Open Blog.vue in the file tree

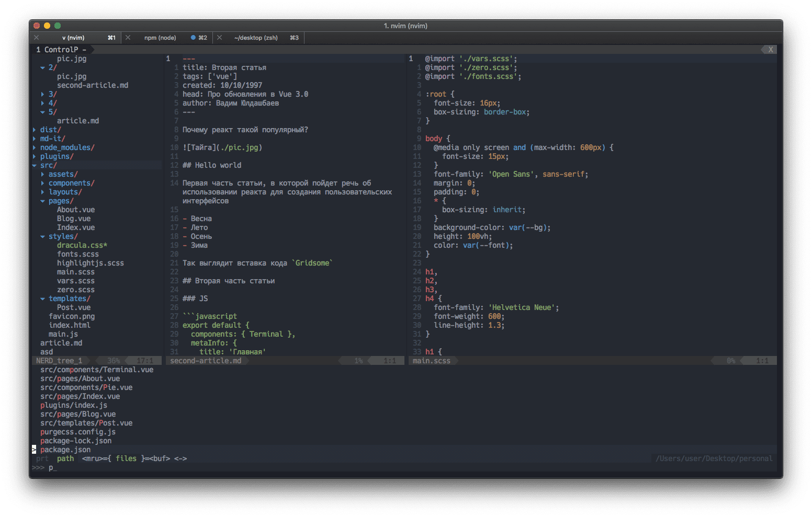tap(74, 219)
